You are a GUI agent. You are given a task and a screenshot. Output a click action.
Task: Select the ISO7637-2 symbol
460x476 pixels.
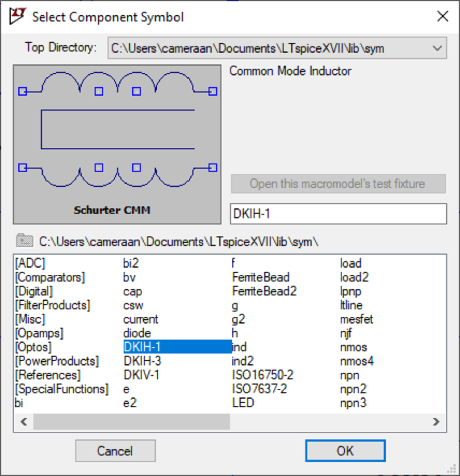pyautogui.click(x=260, y=389)
